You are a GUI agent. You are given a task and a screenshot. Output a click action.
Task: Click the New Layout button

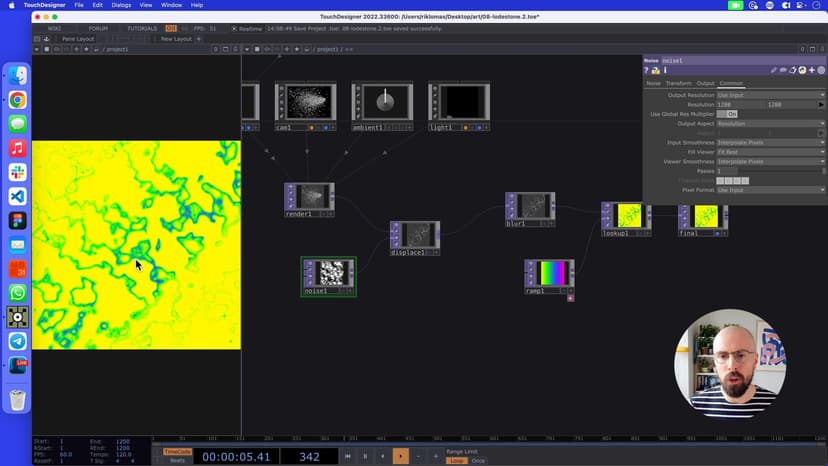(x=176, y=39)
